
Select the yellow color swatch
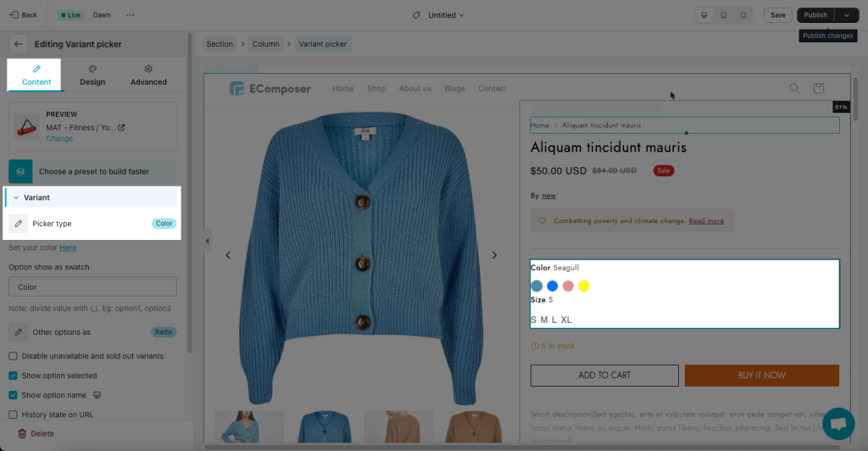point(583,286)
